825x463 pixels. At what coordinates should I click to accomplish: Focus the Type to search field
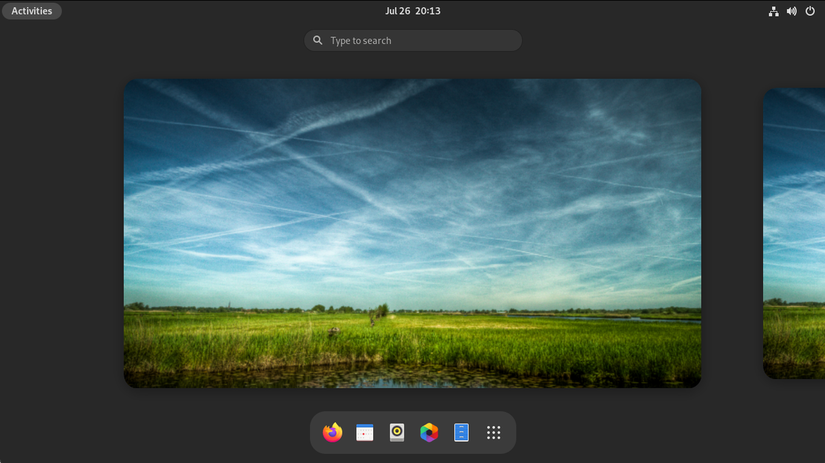coord(413,41)
